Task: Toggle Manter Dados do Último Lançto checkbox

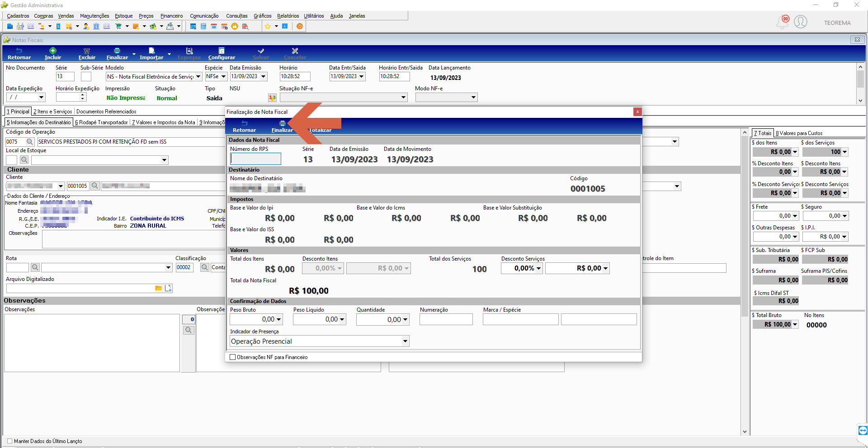Action: tap(10, 441)
